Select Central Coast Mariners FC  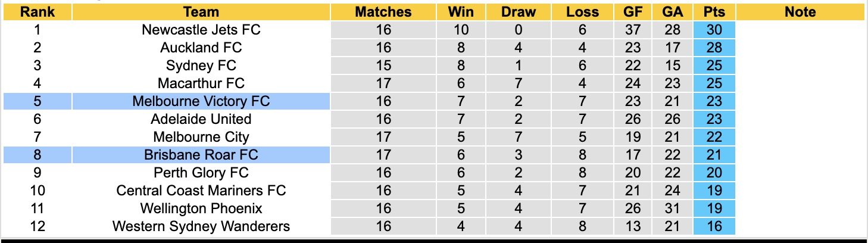[x=201, y=191]
